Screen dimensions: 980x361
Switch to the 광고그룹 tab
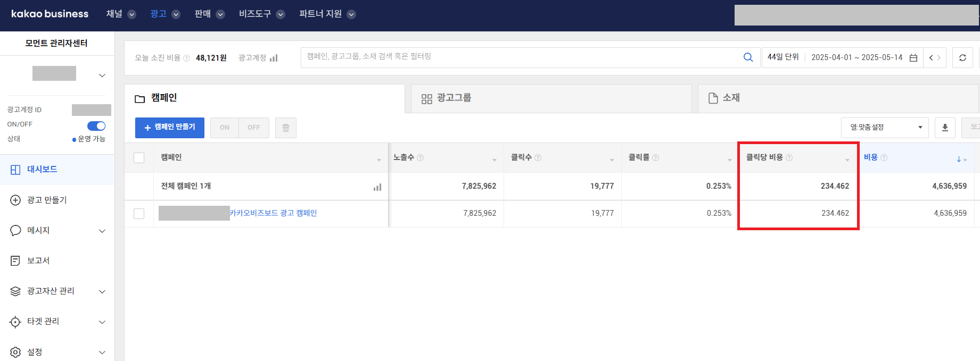pyautogui.click(x=551, y=98)
